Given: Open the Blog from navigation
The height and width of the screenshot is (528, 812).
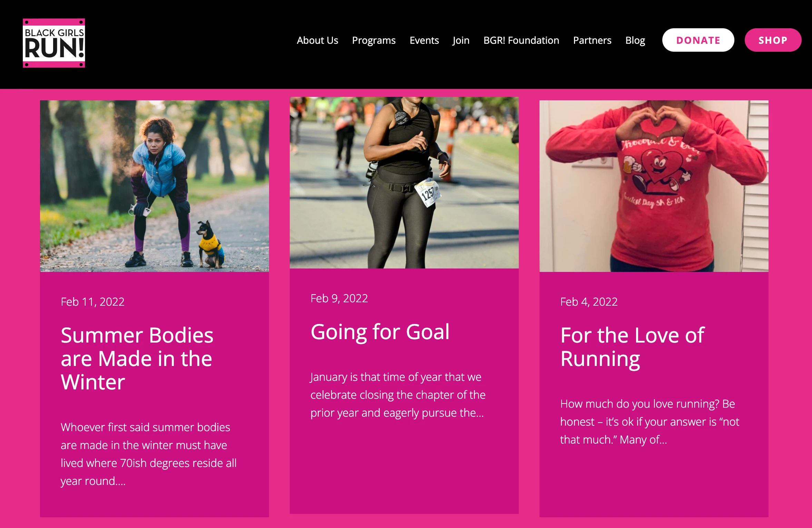Looking at the screenshot, I should 635,40.
